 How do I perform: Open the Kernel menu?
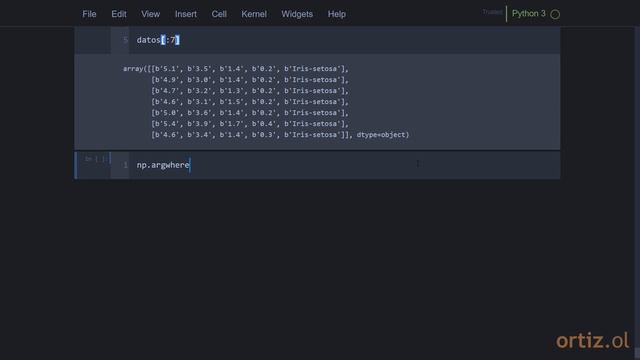point(254,14)
